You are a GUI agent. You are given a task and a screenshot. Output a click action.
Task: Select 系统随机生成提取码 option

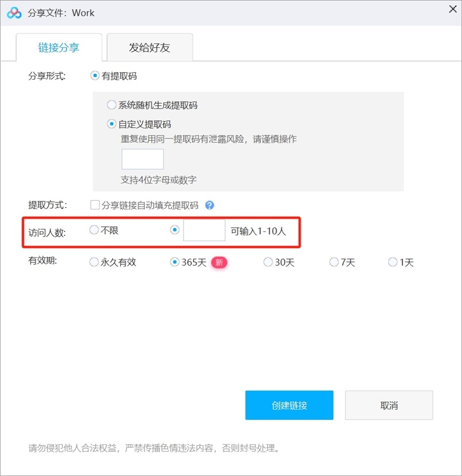[111, 104]
